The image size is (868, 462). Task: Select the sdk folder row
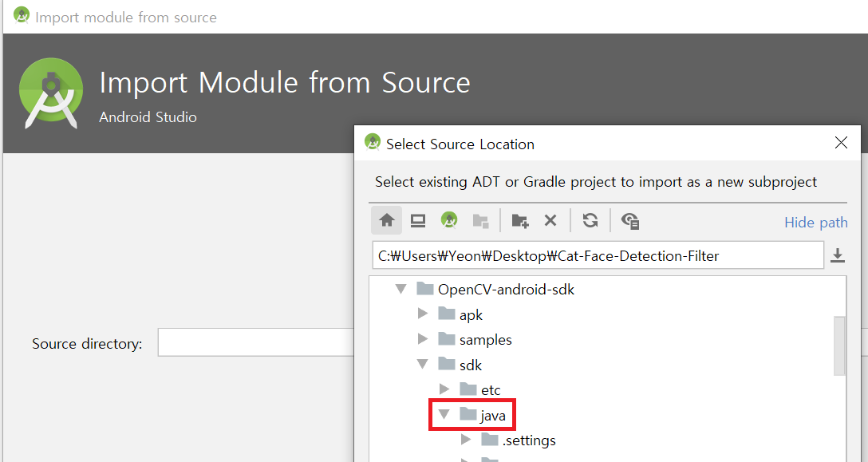pyautogui.click(x=460, y=365)
